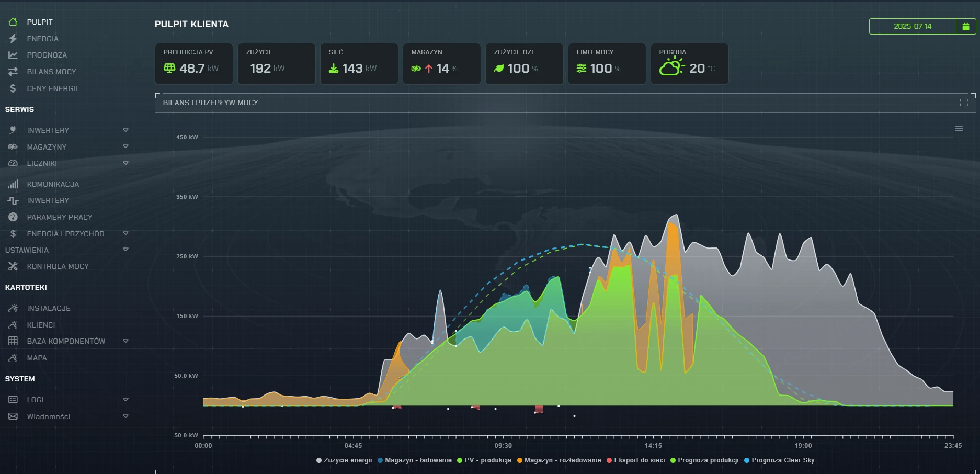The height and width of the screenshot is (474, 980).
Task: Expand the Inwertery service submenu
Action: 126,130
